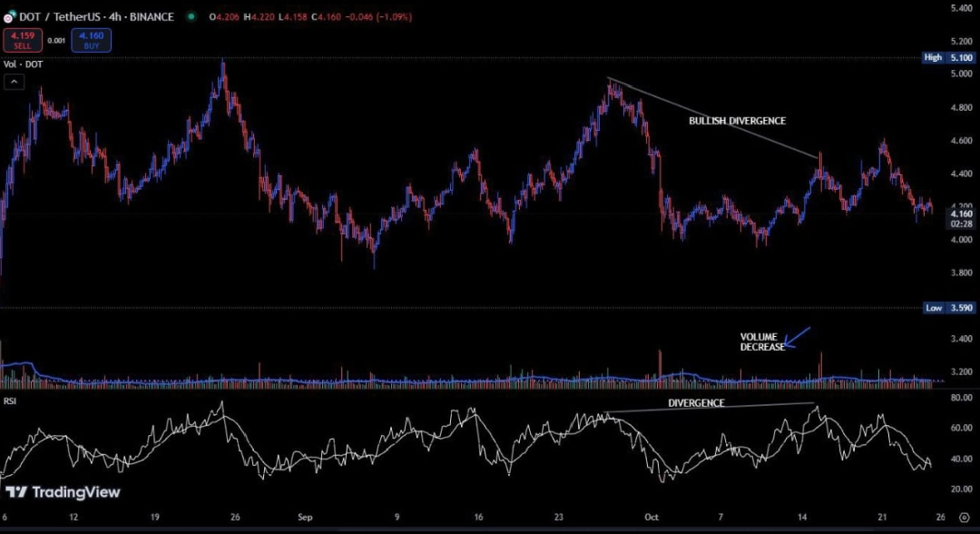980x534 pixels.
Task: Click 4.800 on the price axis
Action: [961, 107]
